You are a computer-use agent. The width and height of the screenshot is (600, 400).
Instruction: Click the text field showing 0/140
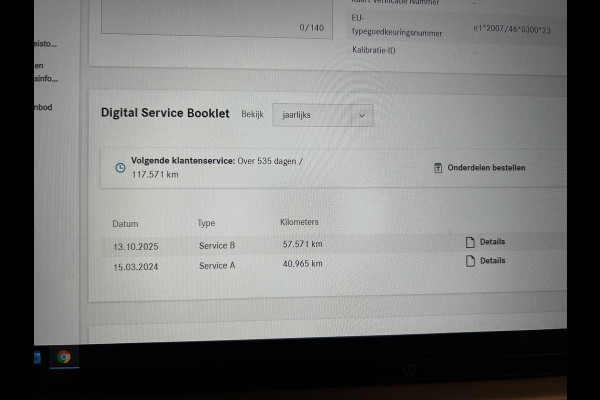pyautogui.click(x=217, y=18)
